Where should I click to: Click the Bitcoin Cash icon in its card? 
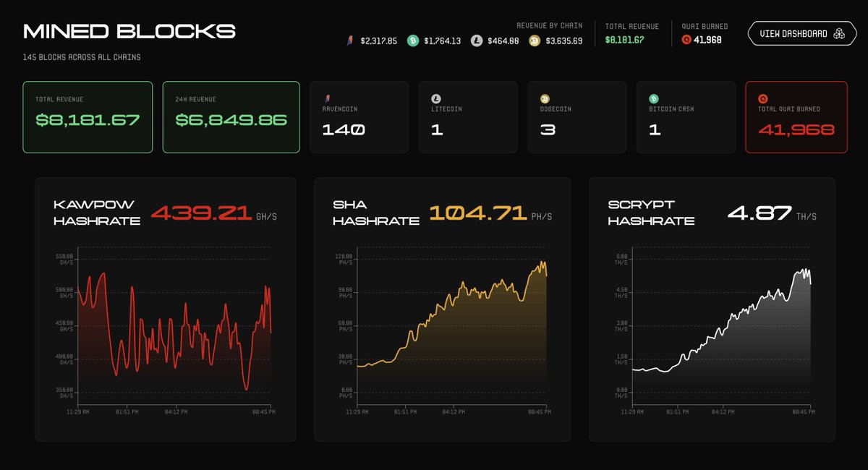point(654,98)
